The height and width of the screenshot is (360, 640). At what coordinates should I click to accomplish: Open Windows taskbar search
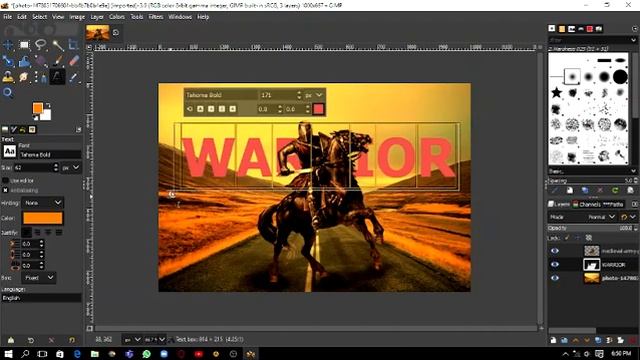coord(25,354)
